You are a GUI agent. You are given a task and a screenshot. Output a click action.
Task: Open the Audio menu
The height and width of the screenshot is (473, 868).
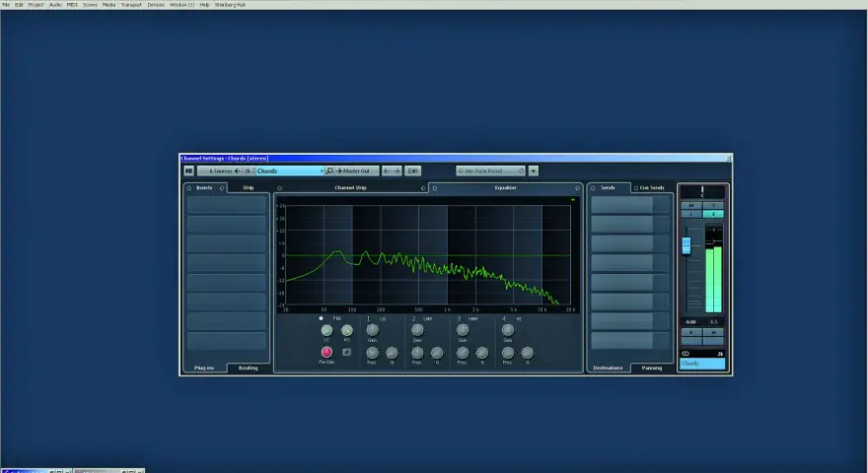55,4
